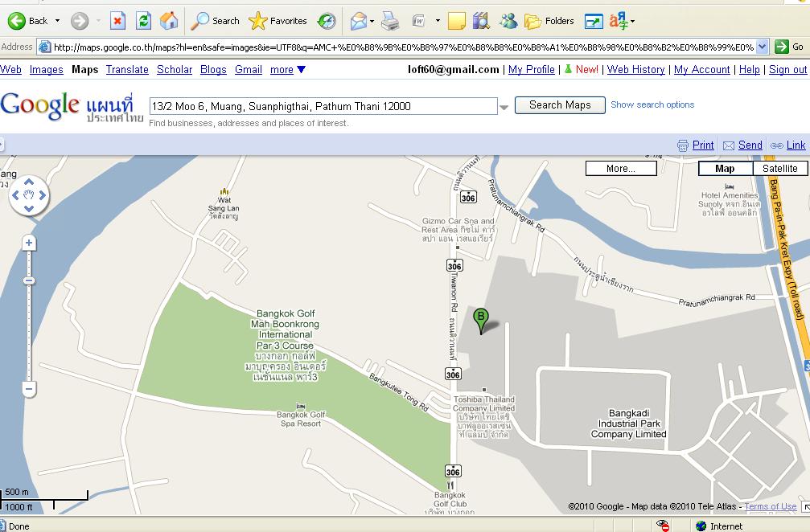Pan map up with compass arrow
Viewport: 810px width, 532px height.
29,181
